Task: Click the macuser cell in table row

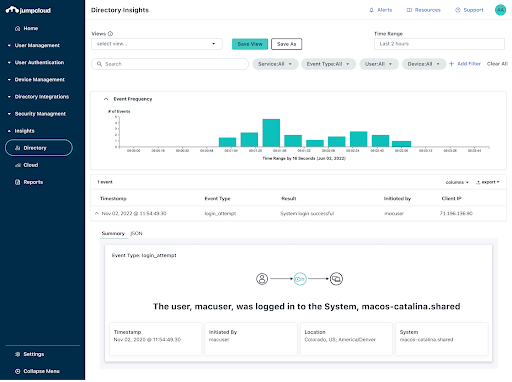Action: pos(394,213)
